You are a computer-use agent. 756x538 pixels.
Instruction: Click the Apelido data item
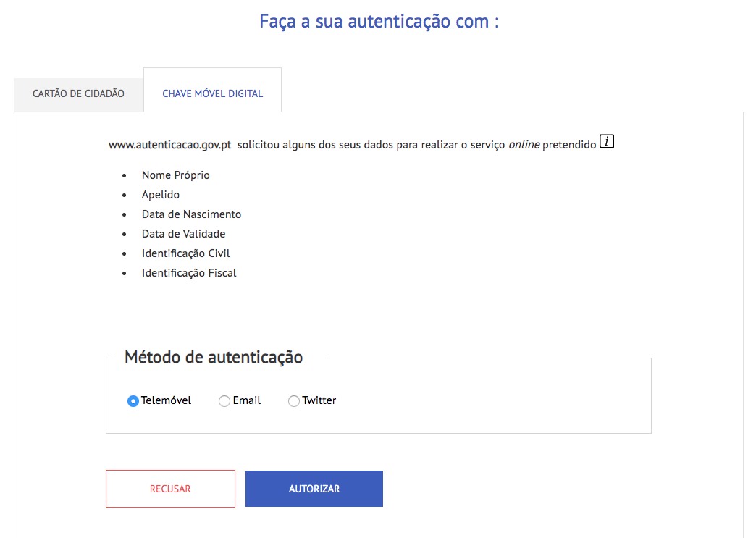pyautogui.click(x=160, y=194)
